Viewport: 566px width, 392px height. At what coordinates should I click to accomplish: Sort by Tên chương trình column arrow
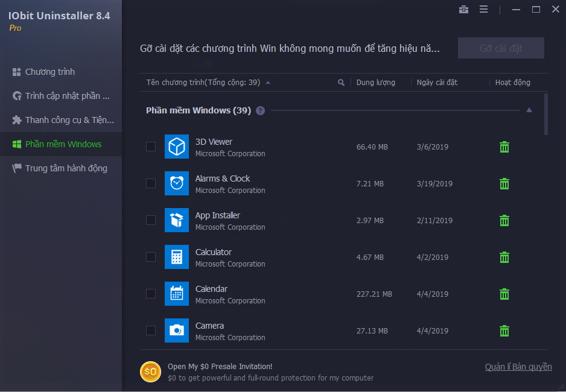[x=268, y=83]
